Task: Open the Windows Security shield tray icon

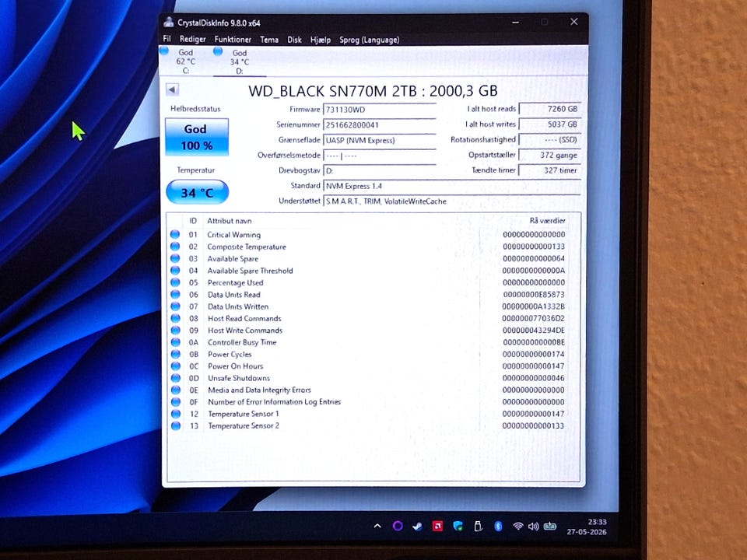Action: click(x=458, y=526)
